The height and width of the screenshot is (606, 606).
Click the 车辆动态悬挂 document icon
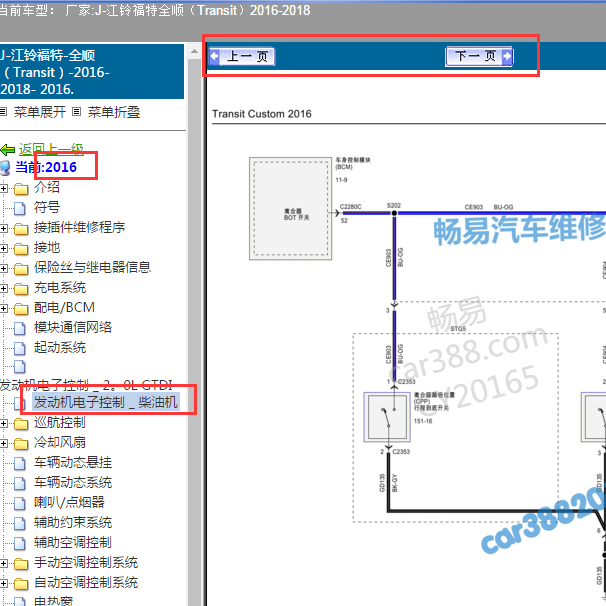(x=20, y=463)
